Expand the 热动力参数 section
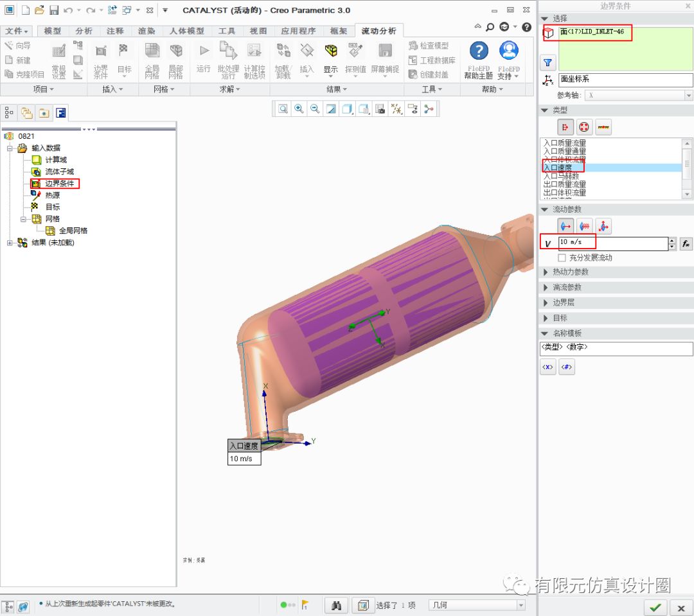 click(x=571, y=272)
